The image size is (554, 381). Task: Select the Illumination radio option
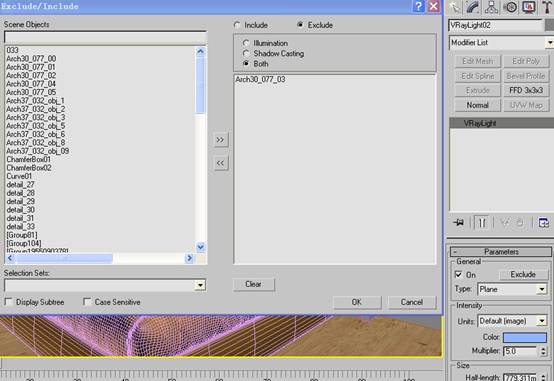pos(246,43)
